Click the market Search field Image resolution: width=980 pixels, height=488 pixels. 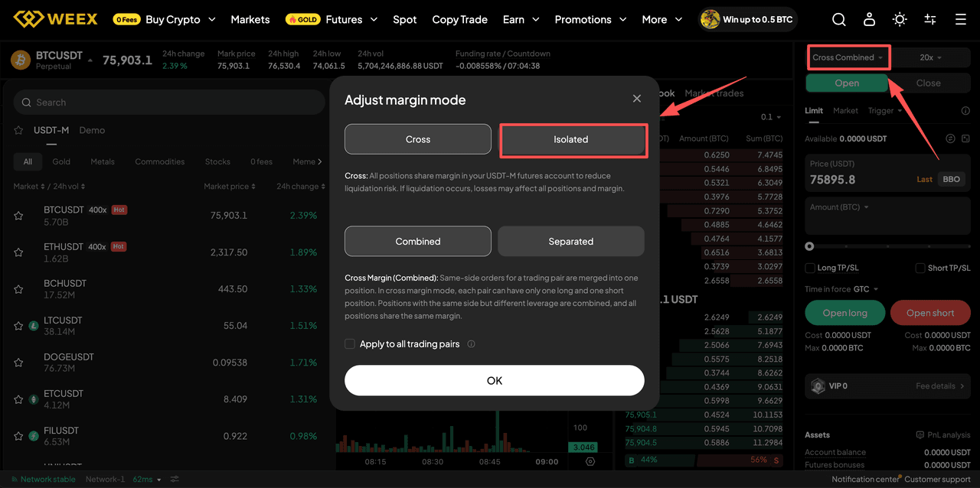[x=169, y=102]
